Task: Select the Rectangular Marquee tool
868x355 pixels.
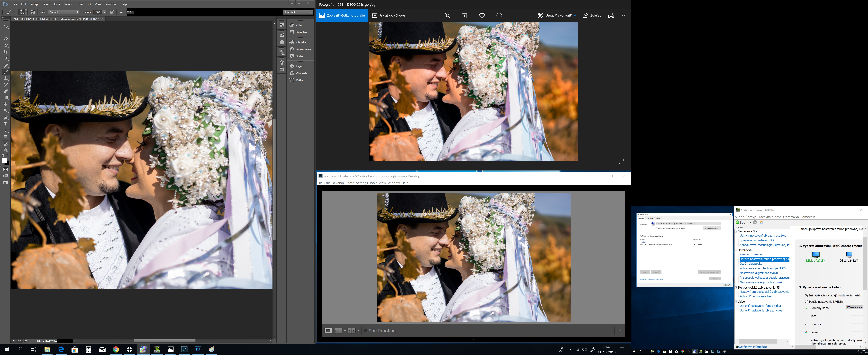Action: point(6,33)
